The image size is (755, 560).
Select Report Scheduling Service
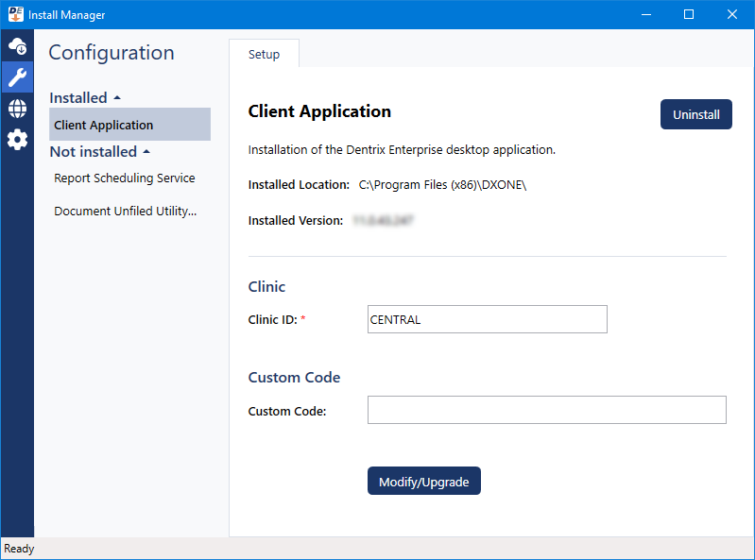point(125,178)
